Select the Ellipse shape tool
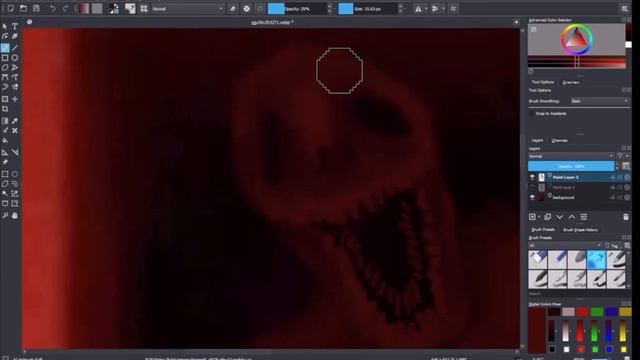 [x=15, y=58]
